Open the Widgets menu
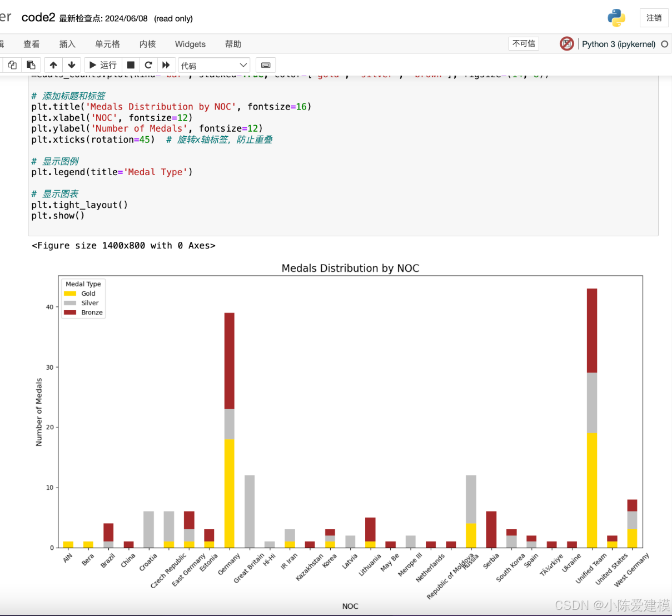 tap(190, 44)
